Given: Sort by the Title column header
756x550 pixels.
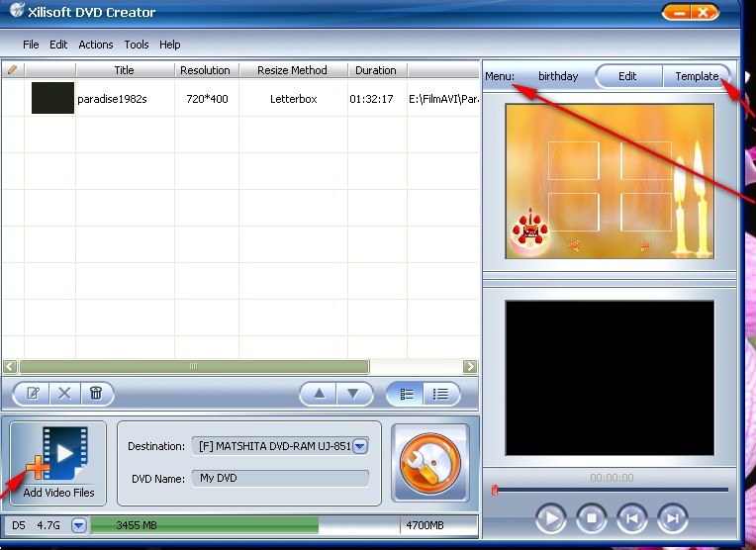Looking at the screenshot, I should (x=124, y=70).
